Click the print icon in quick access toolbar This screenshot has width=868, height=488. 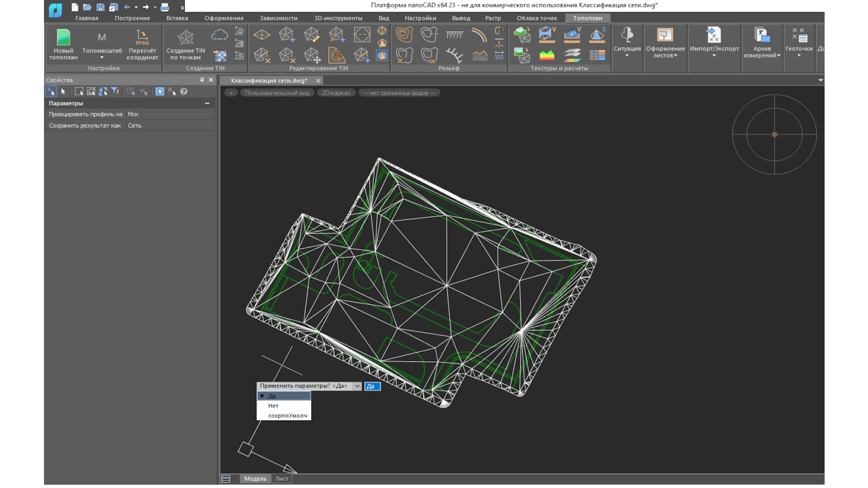point(165,7)
